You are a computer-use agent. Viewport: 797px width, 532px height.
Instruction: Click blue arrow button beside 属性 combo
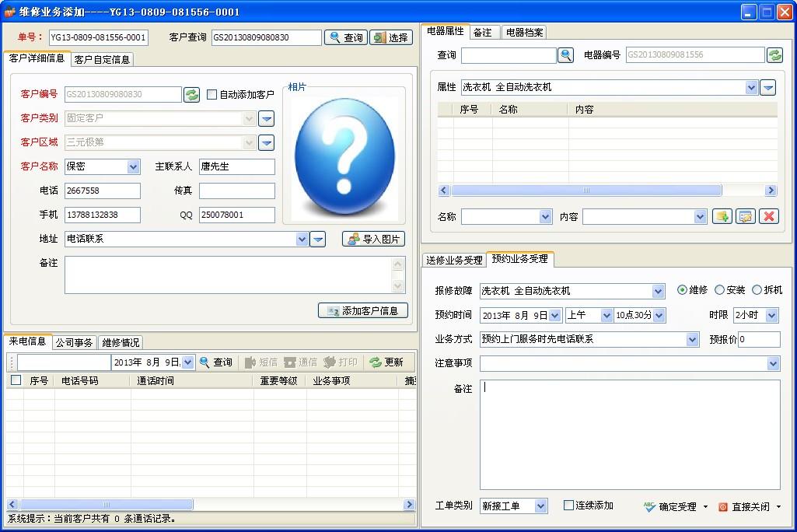tap(768, 87)
